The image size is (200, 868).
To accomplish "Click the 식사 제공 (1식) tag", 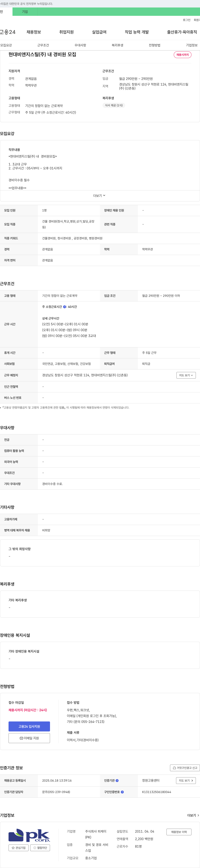I will tap(114, 106).
